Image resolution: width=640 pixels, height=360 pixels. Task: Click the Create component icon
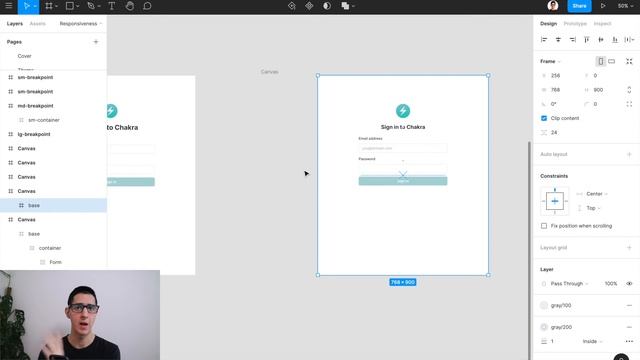point(309,6)
